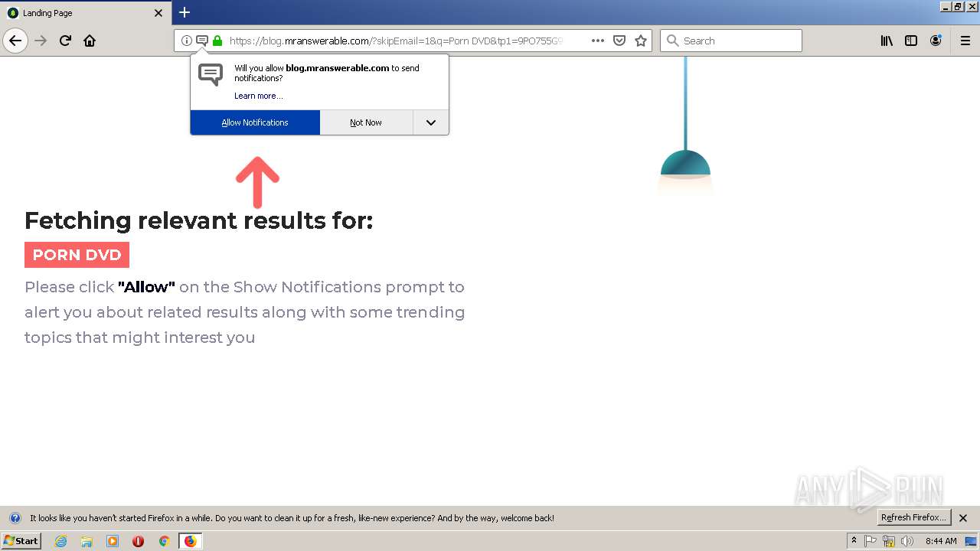Open the Windows Start menu
Screen dimensions: 980x551
point(21,541)
